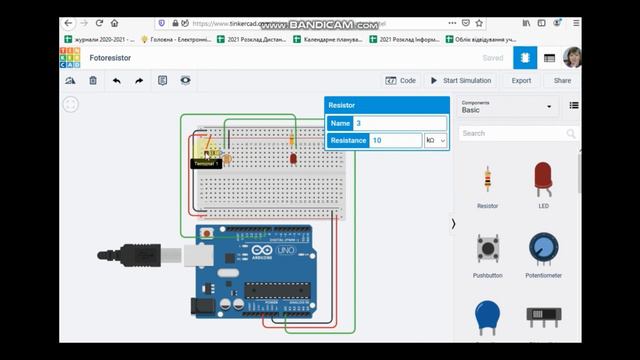Pick the Pushbutton component
Image resolution: width=640 pixels, height=360 pixels.
coord(487,256)
